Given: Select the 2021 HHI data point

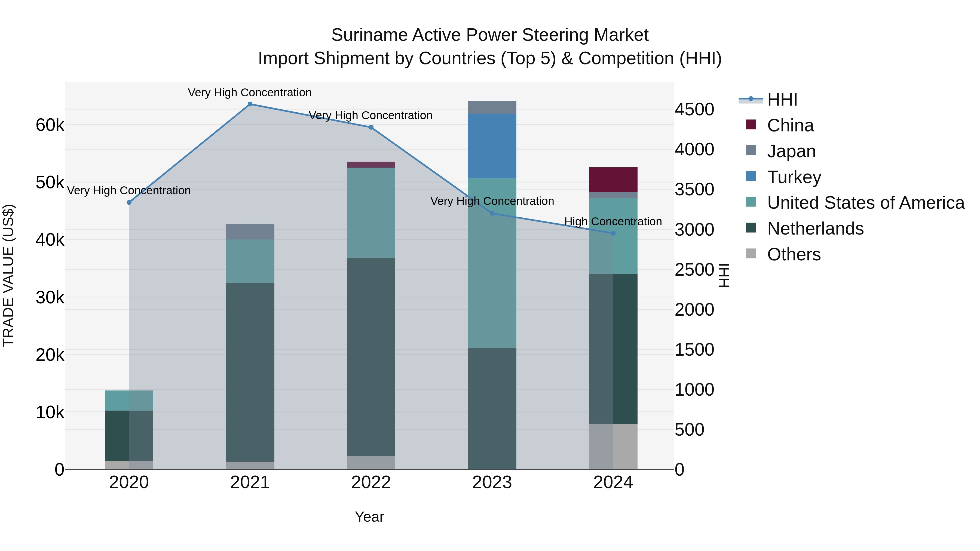Looking at the screenshot, I should pyautogui.click(x=250, y=104).
